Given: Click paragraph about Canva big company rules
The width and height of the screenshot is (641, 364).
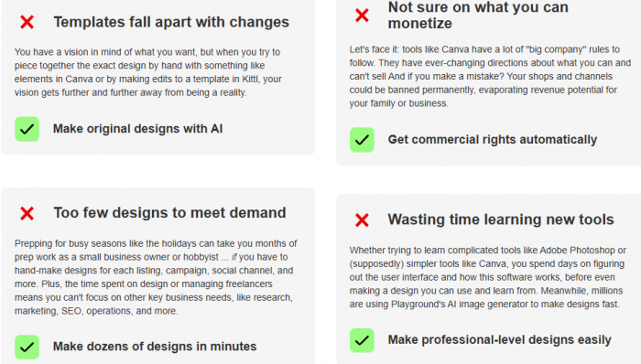Looking at the screenshot, I should point(490,76).
